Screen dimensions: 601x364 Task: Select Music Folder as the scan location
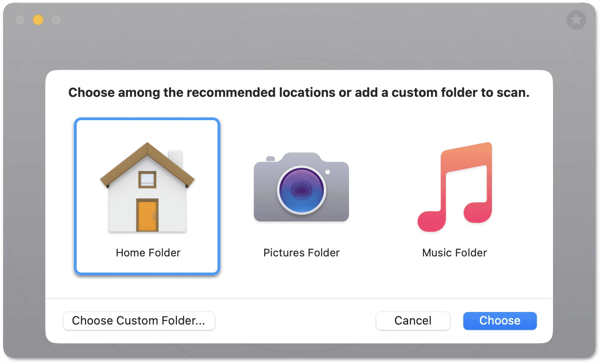coord(454,196)
